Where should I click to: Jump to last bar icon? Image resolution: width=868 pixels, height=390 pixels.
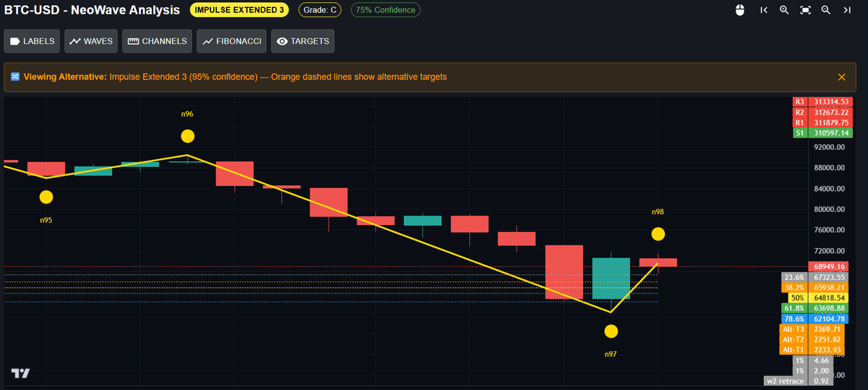[847, 10]
